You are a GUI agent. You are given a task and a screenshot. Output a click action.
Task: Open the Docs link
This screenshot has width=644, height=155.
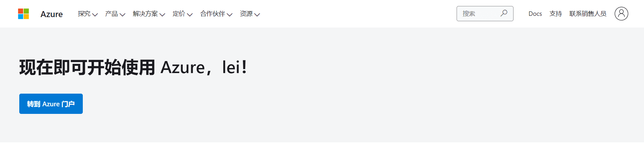click(x=535, y=14)
